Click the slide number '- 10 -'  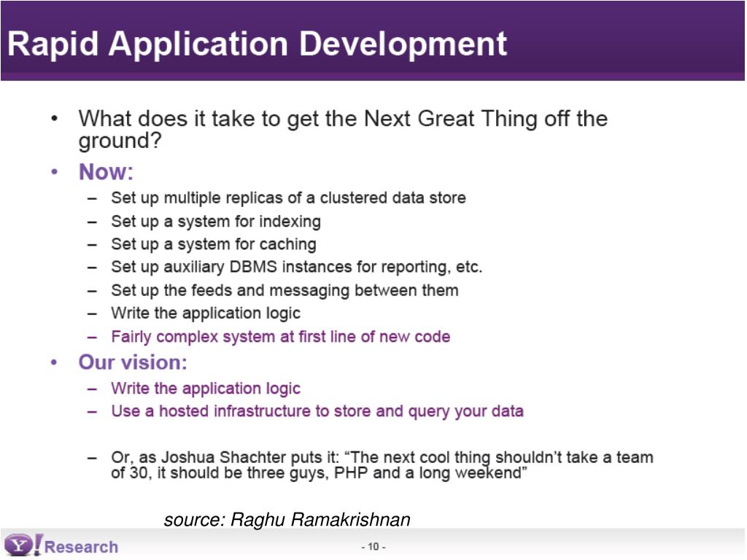(373, 547)
